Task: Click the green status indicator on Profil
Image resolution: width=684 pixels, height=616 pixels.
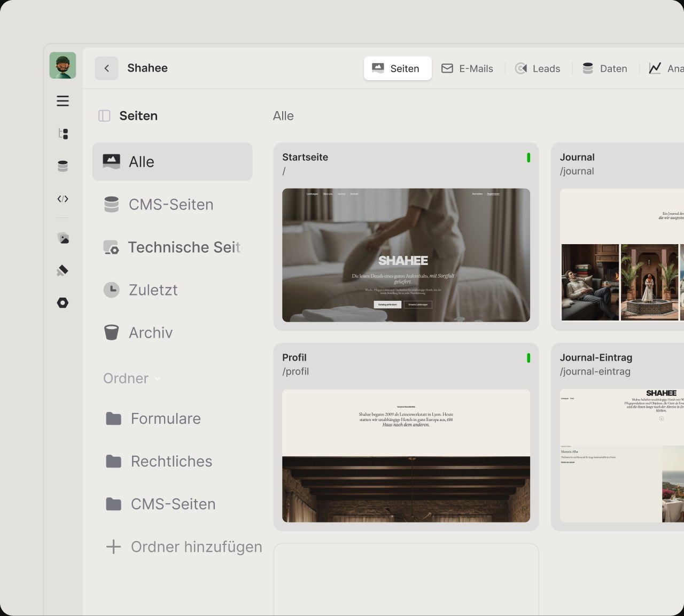Action: coord(528,358)
